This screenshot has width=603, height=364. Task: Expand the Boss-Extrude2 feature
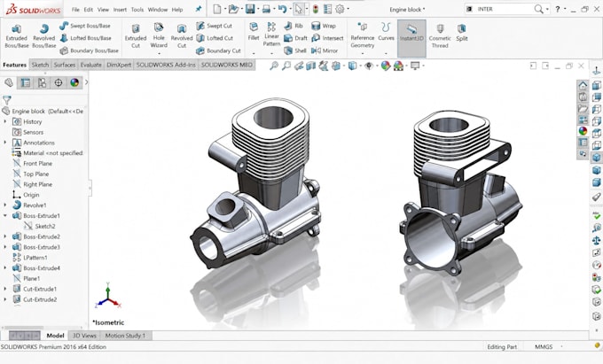click(x=5, y=236)
